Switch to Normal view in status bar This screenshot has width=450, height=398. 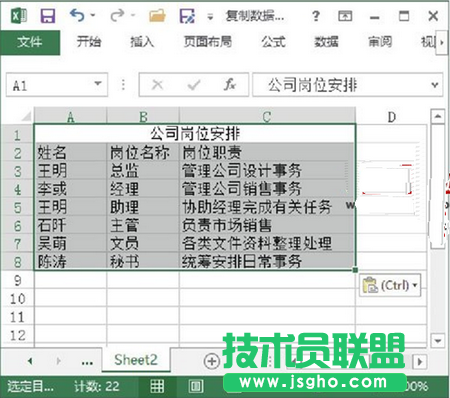[x=157, y=386]
